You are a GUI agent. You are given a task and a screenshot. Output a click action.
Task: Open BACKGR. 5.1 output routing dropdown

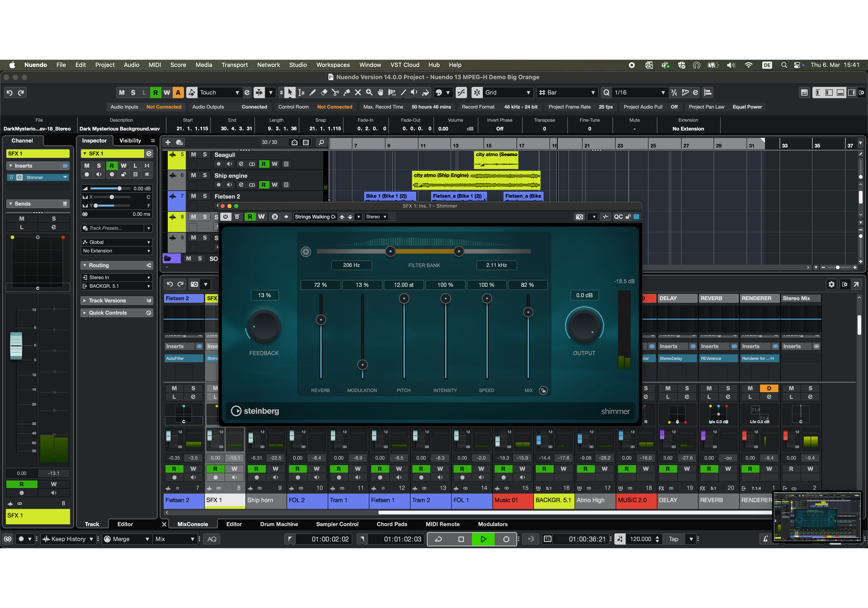click(117, 286)
